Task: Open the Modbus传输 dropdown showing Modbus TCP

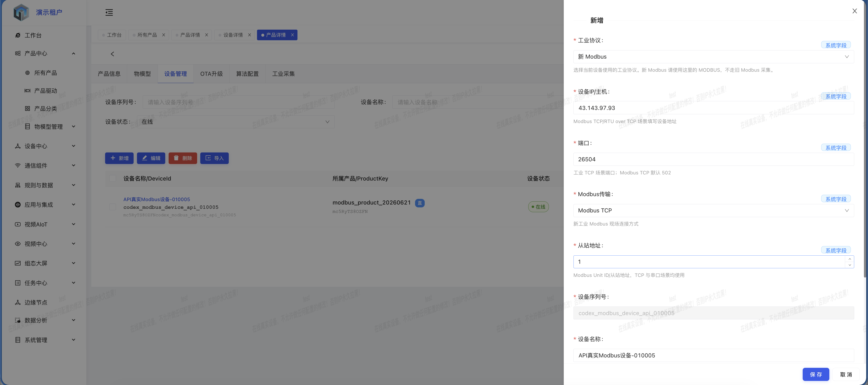Action: [713, 210]
